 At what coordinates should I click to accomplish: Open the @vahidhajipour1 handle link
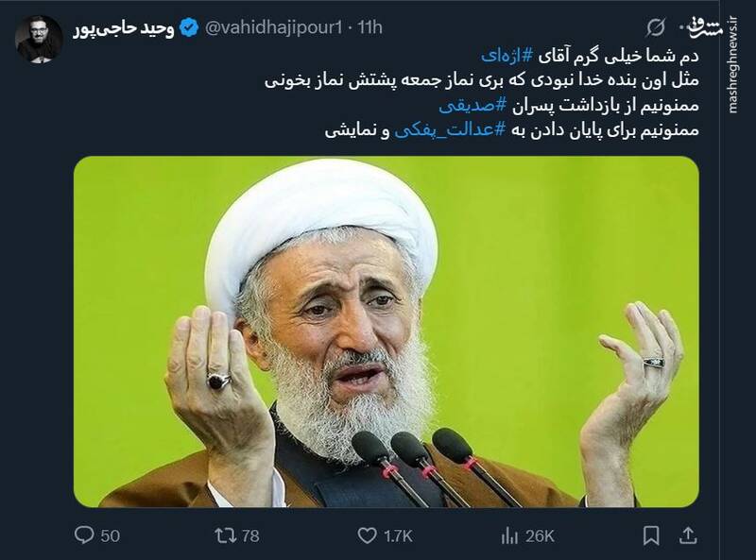coord(274,27)
